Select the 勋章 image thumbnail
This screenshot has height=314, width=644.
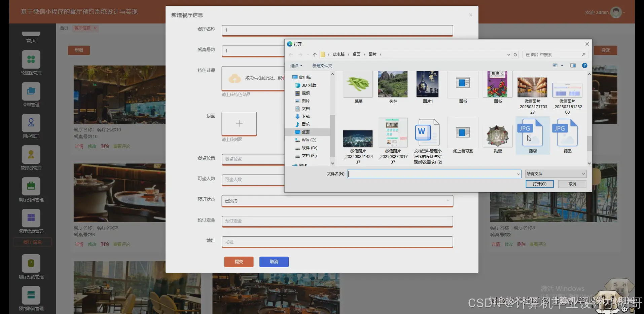pos(498,136)
